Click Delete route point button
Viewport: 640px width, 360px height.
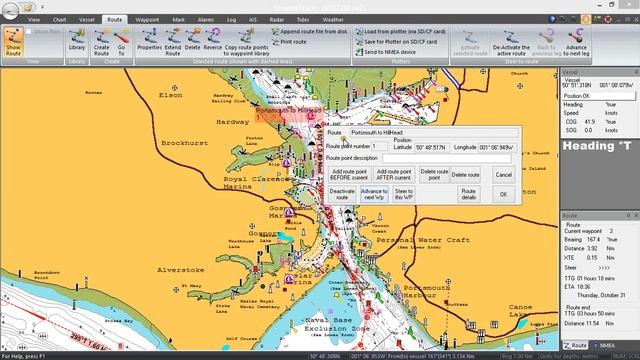pyautogui.click(x=434, y=175)
